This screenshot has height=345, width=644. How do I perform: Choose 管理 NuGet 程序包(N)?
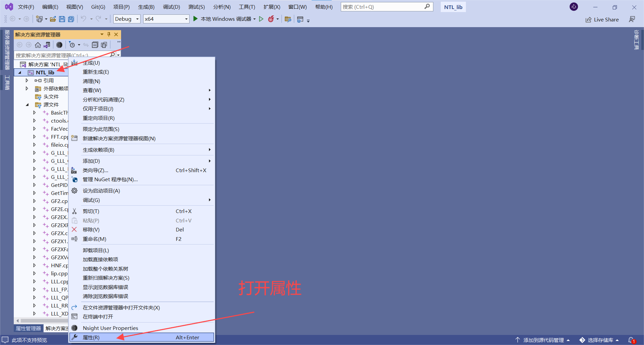coord(142,180)
